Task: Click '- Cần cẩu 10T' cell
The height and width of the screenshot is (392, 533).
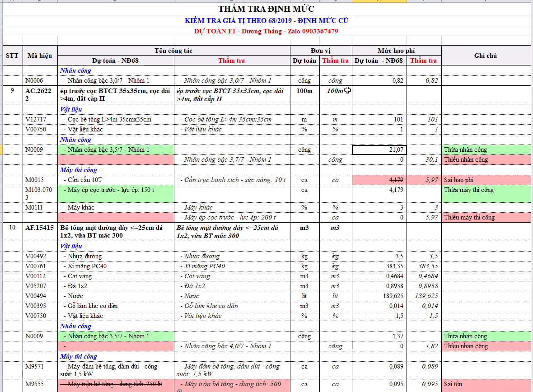Action: (x=116, y=180)
